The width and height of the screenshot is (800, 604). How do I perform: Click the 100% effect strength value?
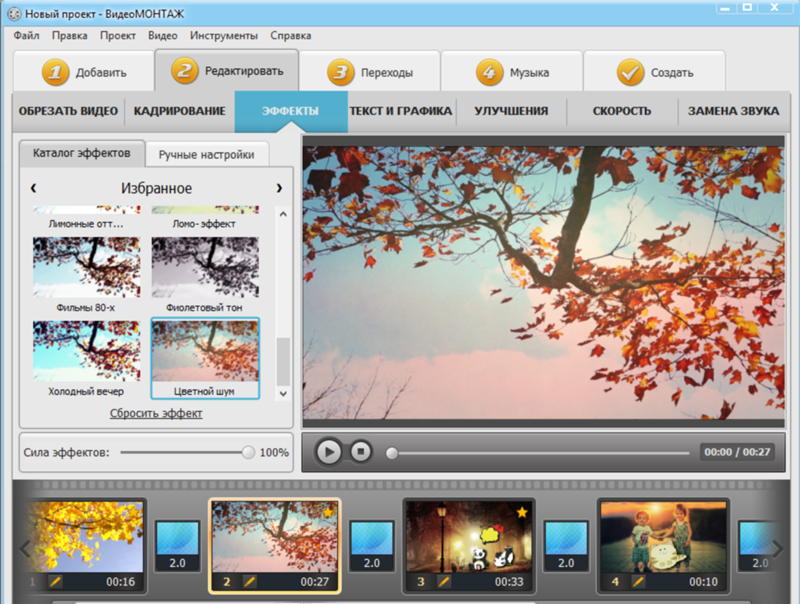click(274, 452)
